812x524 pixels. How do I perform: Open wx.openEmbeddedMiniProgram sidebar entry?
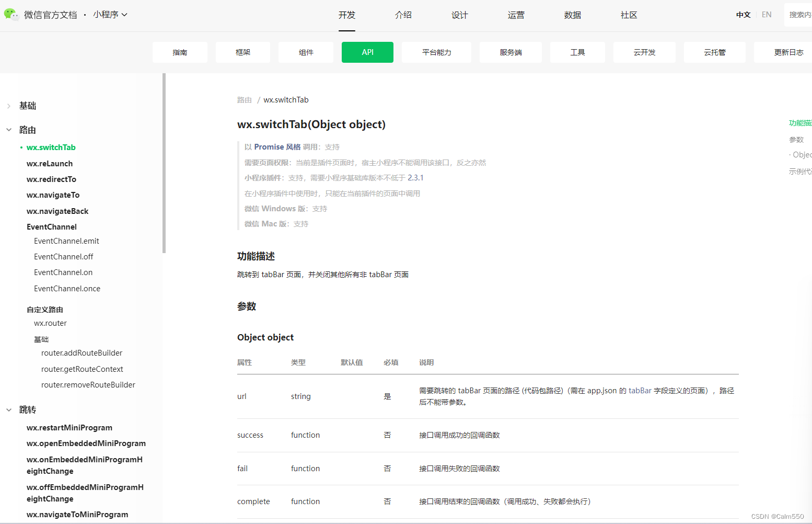[x=86, y=443]
